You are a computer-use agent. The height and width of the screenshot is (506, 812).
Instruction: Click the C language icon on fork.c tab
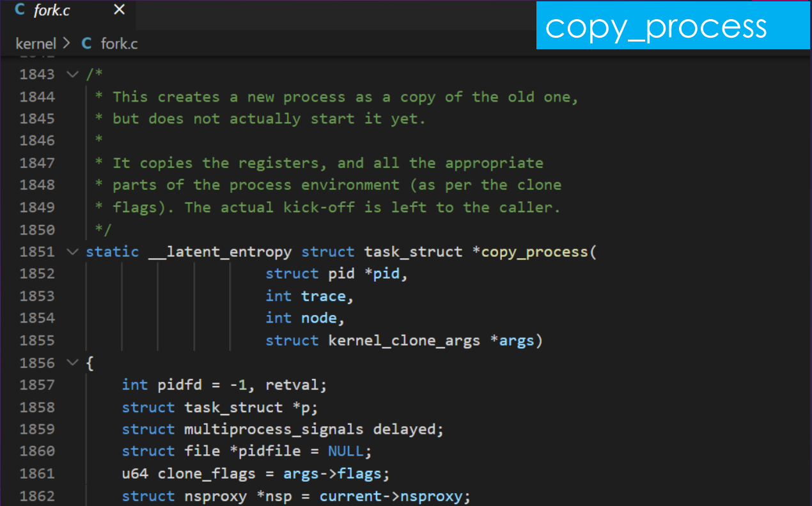point(19,10)
